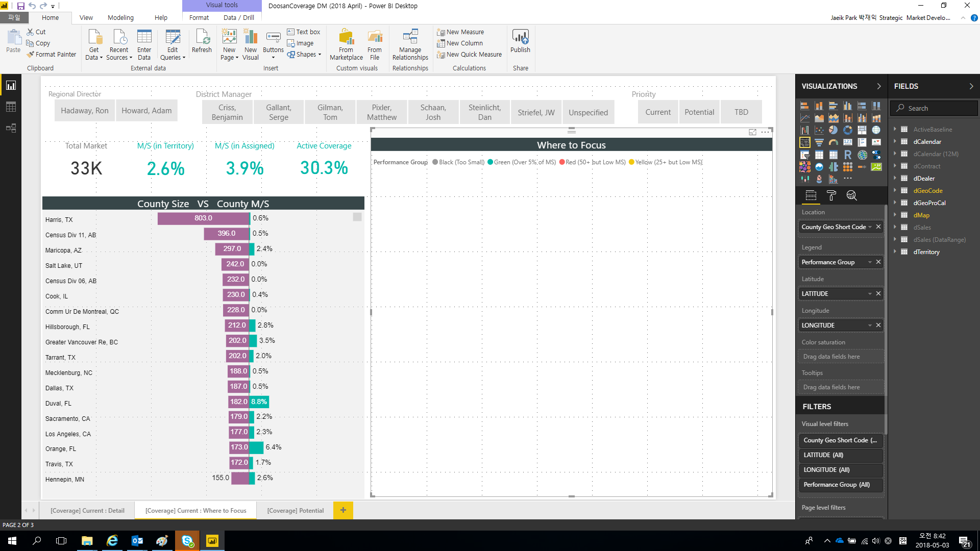
Task: Toggle the Howard, Adam slicer tile
Action: point(146,111)
